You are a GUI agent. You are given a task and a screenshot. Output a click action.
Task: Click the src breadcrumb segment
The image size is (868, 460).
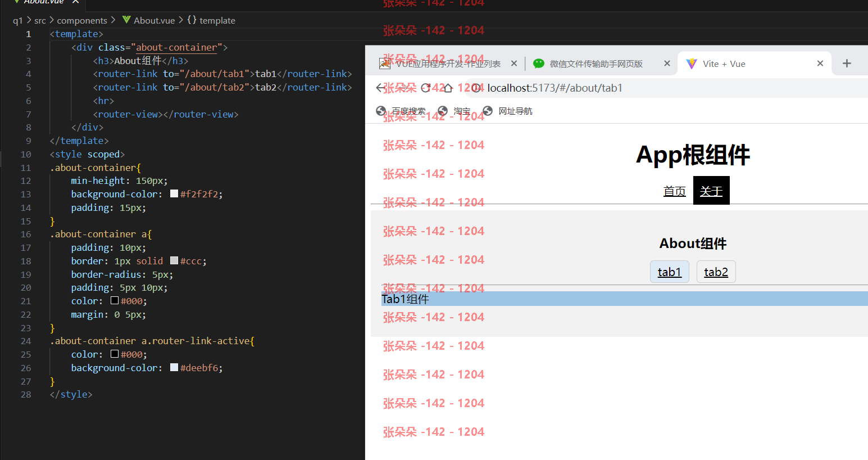click(40, 20)
